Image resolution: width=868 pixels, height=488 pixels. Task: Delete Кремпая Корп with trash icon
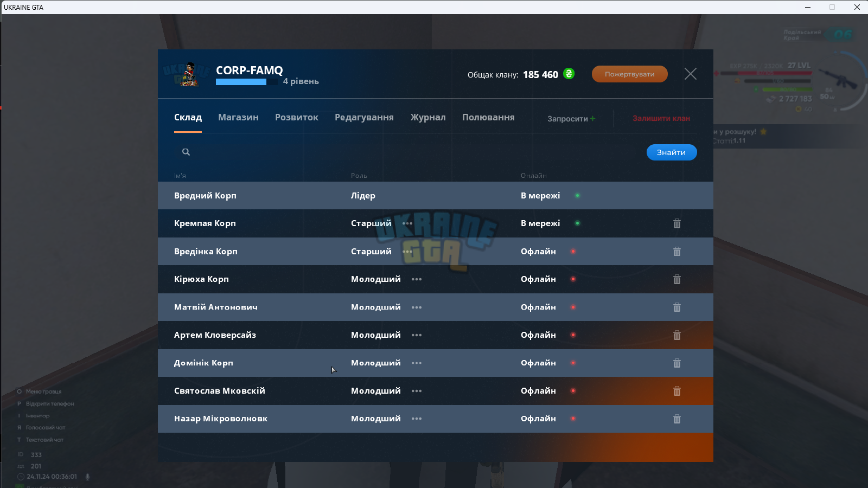click(x=676, y=223)
